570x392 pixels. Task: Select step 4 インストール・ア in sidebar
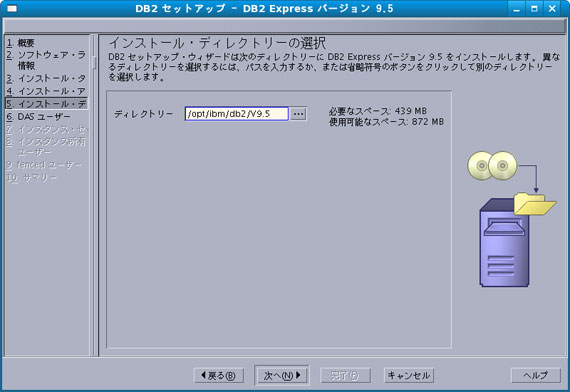[x=46, y=91]
